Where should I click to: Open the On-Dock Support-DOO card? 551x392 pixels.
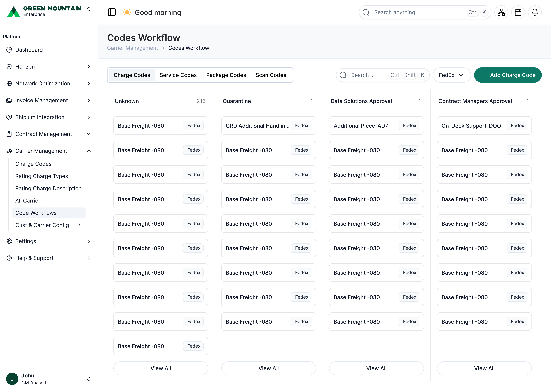pyautogui.click(x=484, y=126)
